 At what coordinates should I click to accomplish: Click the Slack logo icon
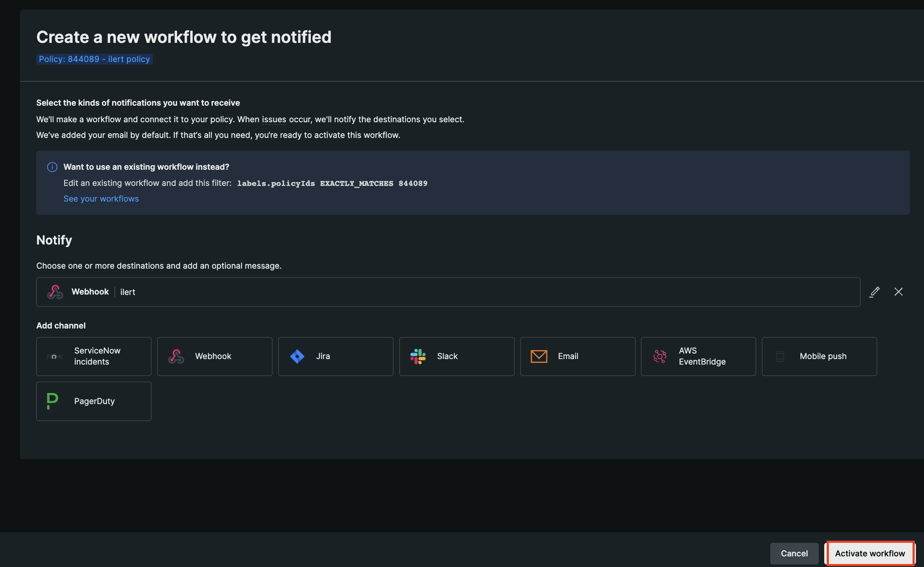tap(418, 356)
